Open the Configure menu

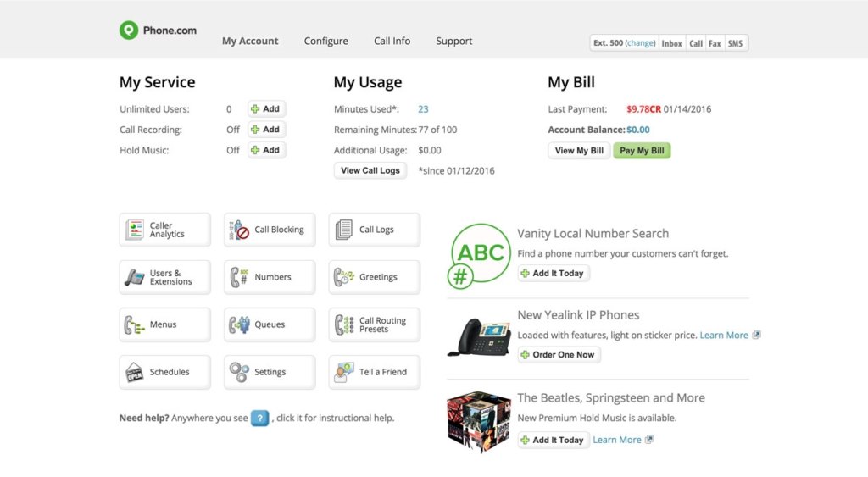(x=326, y=41)
